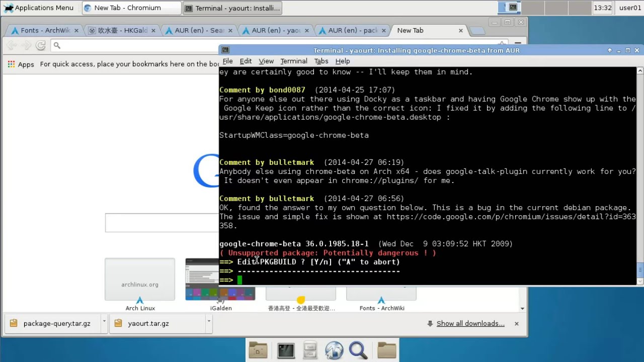Image resolution: width=644 pixels, height=362 pixels.
Task: Click the 'Unsupported package: Potentially dangerous' warning
Action: [328, 253]
